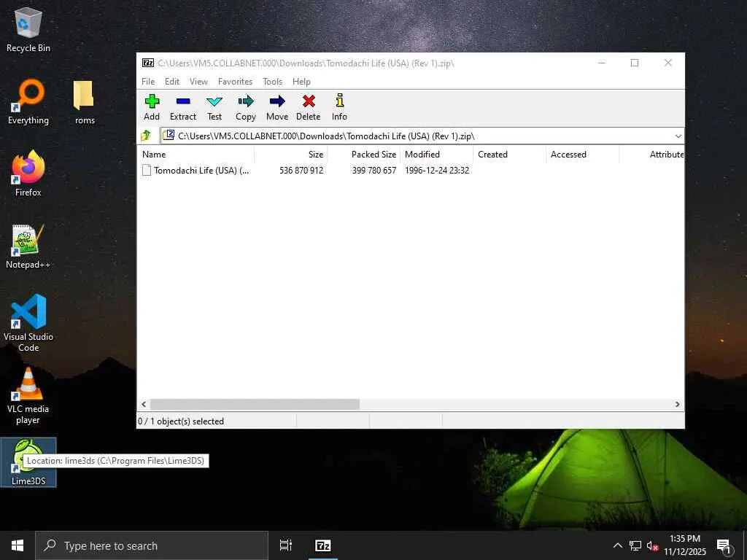Image resolution: width=747 pixels, height=560 pixels.
Task: Sort by Modified column header
Action: [437, 155]
